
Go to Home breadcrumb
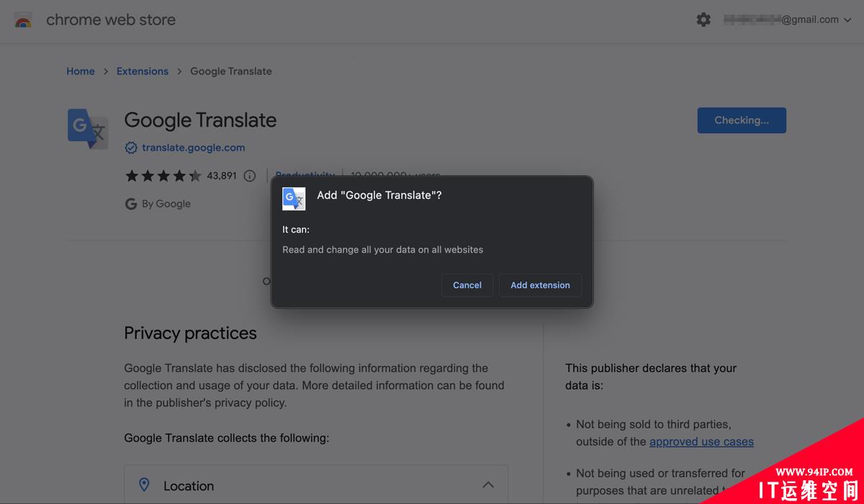click(81, 71)
